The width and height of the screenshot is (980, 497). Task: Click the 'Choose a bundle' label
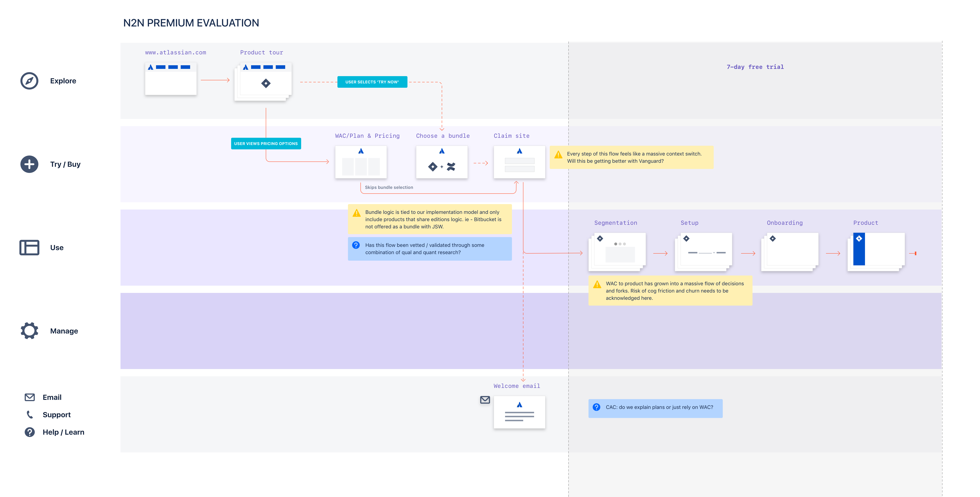coord(443,136)
